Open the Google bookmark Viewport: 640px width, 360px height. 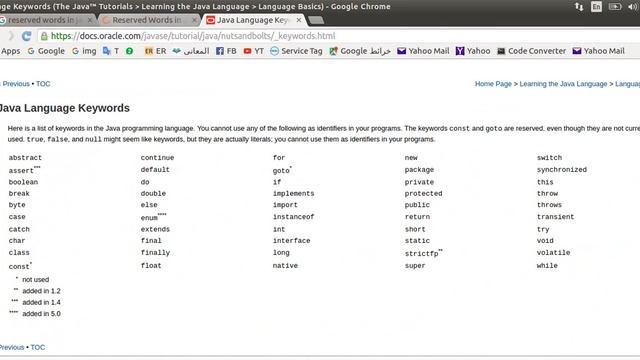pyautogui.click(x=46, y=51)
